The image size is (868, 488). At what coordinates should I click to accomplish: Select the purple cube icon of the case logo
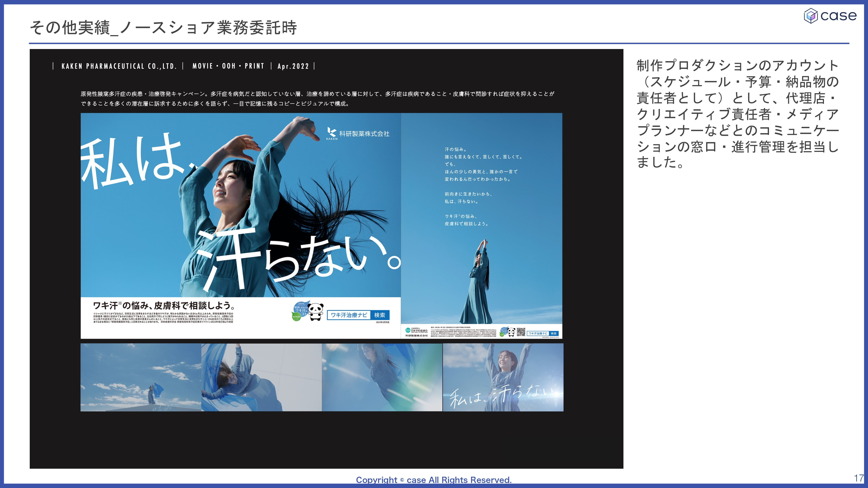[811, 16]
